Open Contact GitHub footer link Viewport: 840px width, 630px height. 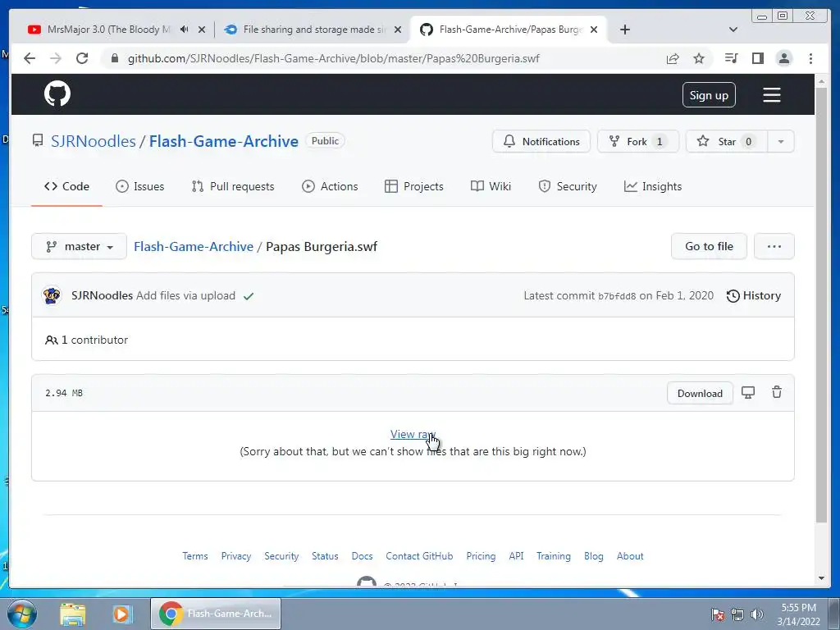tap(419, 556)
